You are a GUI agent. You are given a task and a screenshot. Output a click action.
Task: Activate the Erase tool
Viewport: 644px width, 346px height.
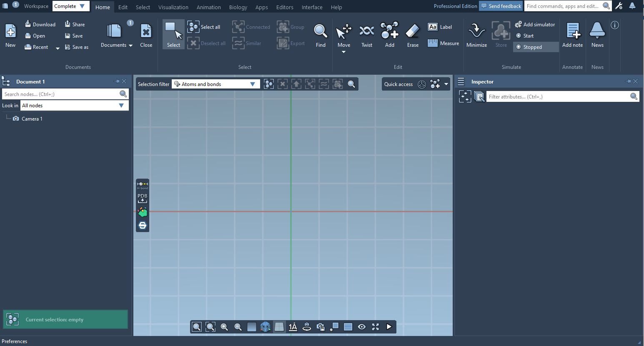[x=413, y=35]
